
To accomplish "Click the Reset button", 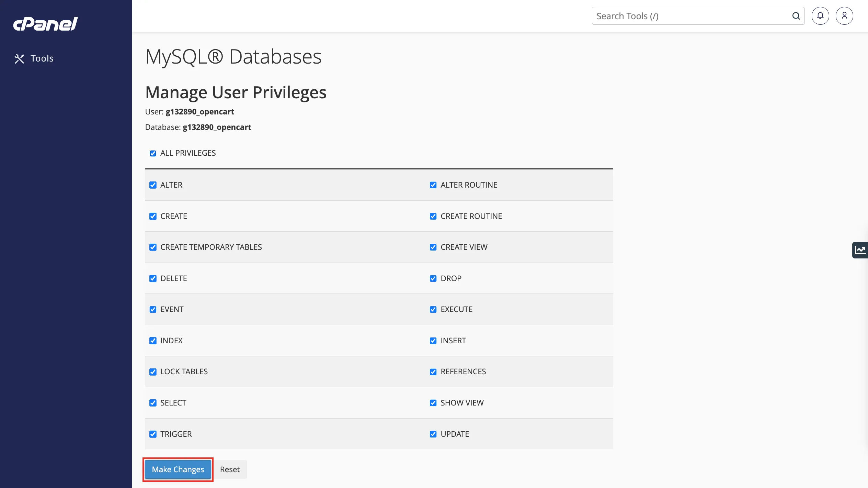I will coord(230,469).
